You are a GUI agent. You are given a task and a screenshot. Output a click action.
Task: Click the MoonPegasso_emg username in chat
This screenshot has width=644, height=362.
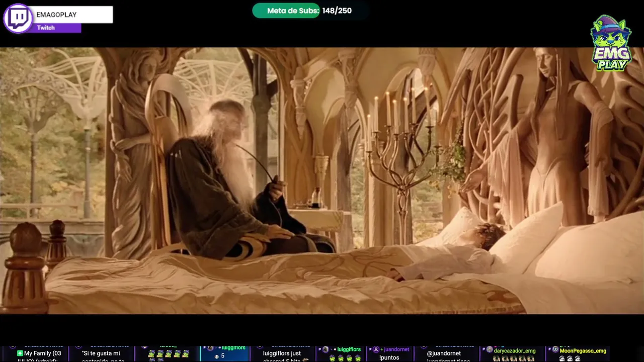(583, 350)
